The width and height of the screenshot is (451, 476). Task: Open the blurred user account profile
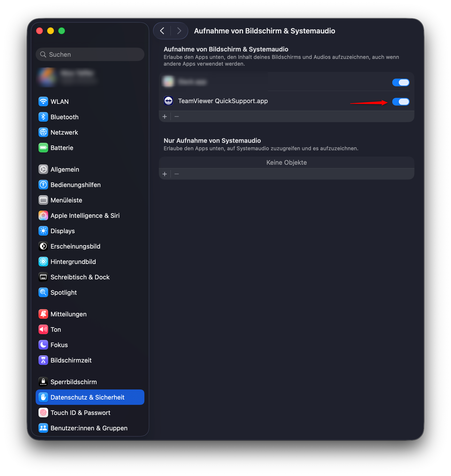[67, 76]
